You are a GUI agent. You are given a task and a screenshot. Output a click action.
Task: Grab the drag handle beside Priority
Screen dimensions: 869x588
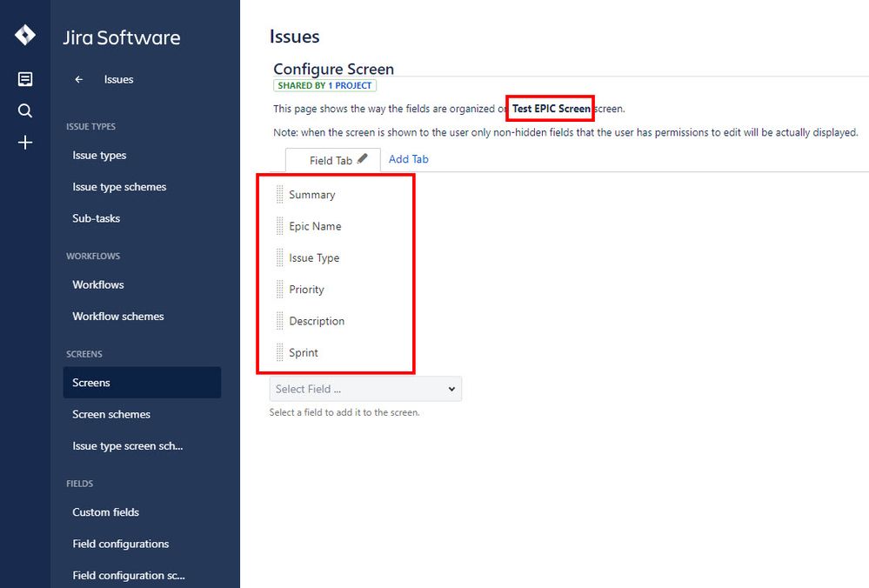point(280,290)
